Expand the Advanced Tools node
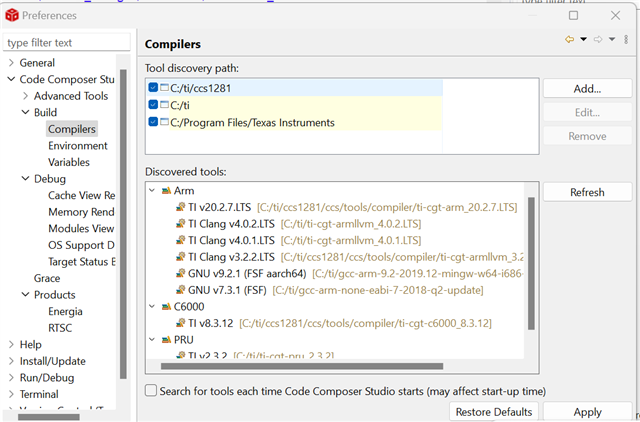 (x=26, y=96)
